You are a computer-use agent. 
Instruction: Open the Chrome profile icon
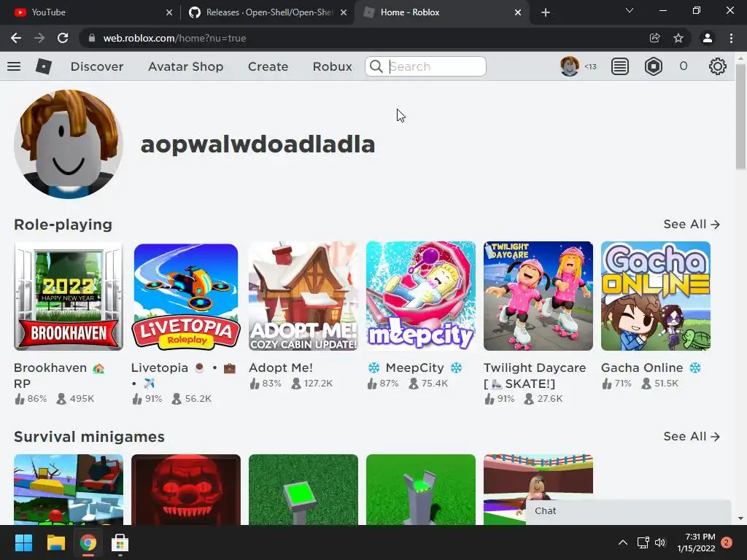click(708, 38)
